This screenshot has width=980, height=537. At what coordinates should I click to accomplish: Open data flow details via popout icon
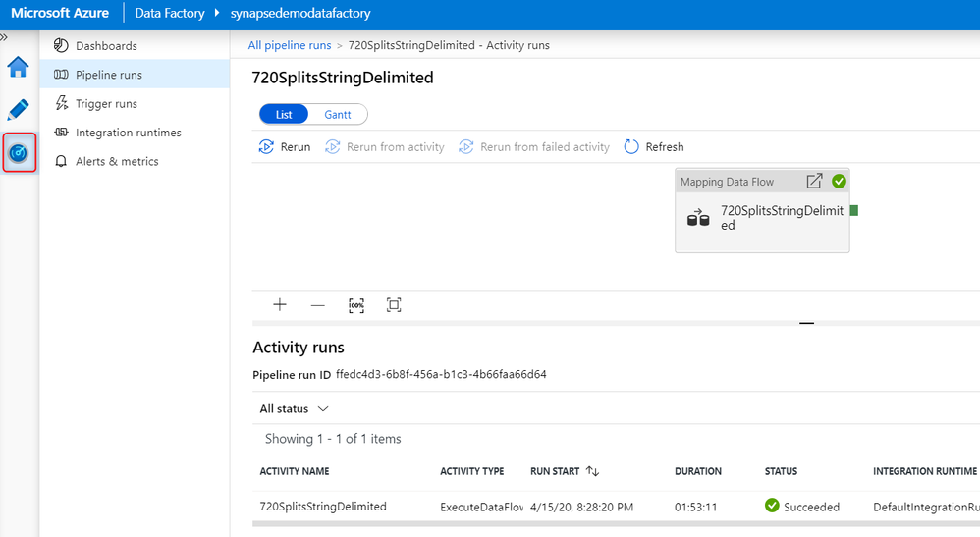814,182
